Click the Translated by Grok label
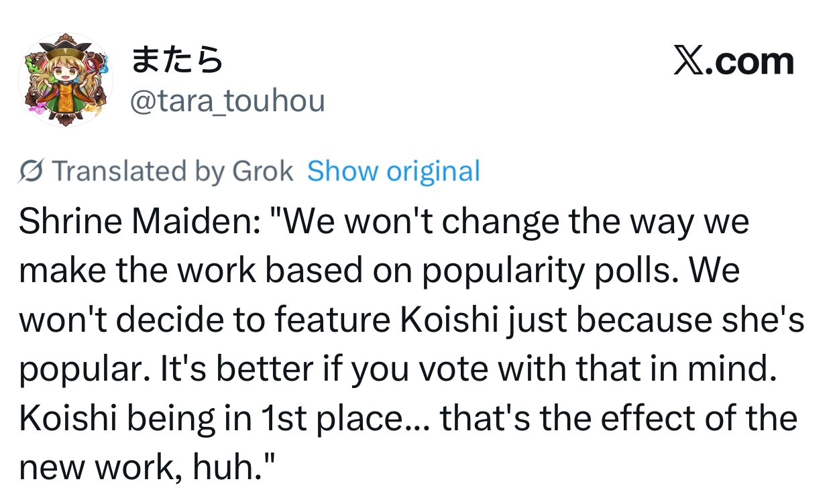 172,172
